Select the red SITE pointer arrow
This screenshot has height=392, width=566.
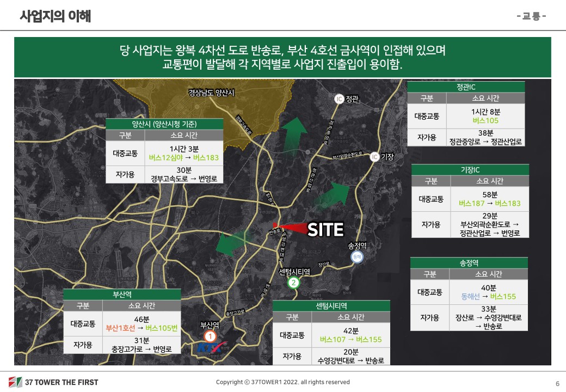(288, 228)
